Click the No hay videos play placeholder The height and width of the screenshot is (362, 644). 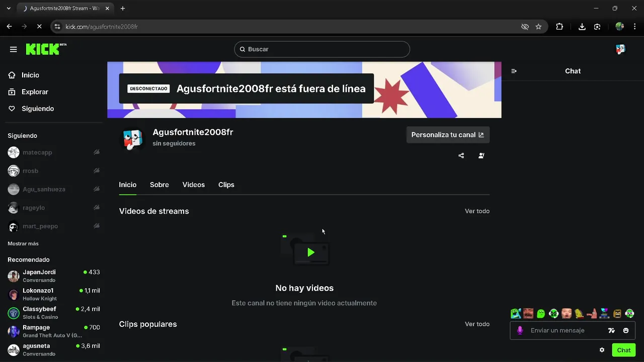pos(305,250)
